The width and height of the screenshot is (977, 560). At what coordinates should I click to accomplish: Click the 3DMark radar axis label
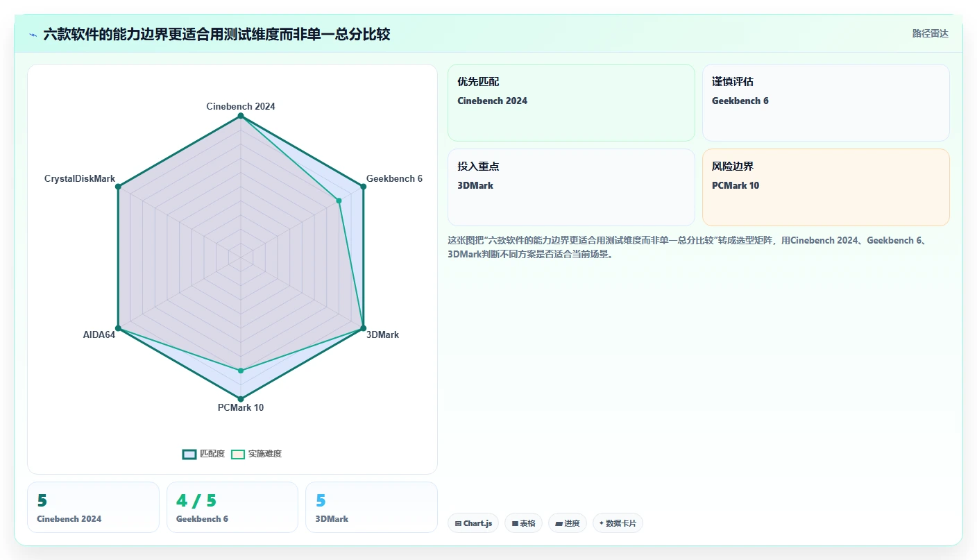click(382, 334)
